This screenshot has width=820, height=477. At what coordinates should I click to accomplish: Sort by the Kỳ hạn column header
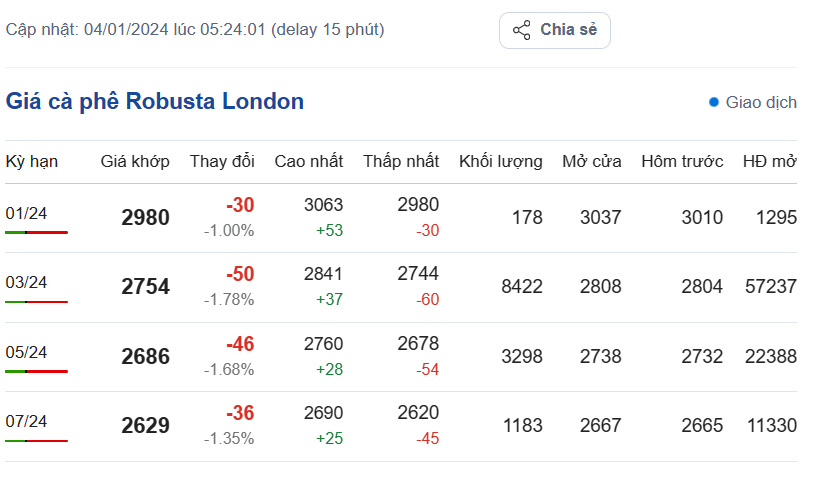31,161
